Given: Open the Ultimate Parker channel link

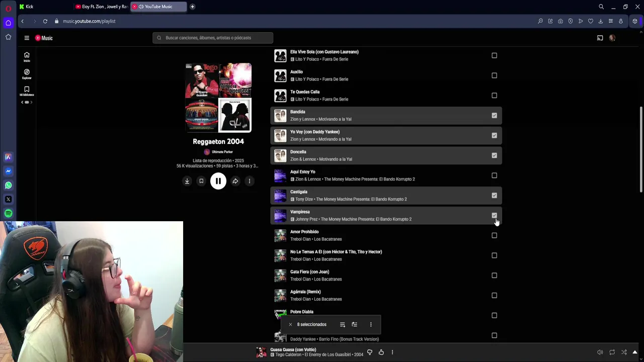Looking at the screenshot, I should (x=222, y=152).
